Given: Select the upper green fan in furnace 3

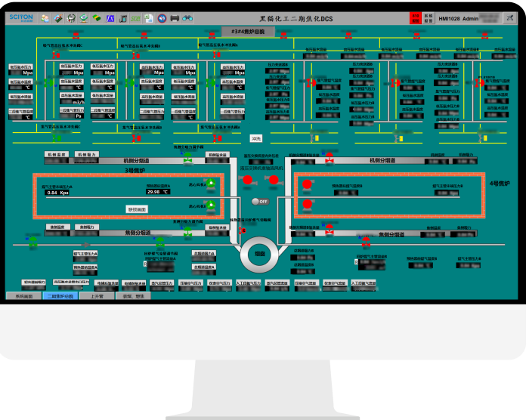Looking at the screenshot, I should [212, 184].
